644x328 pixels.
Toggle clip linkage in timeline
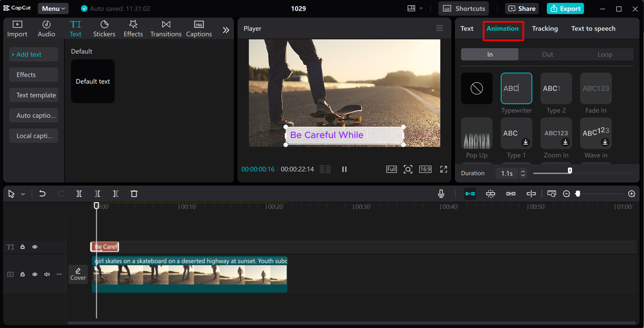[x=511, y=194]
